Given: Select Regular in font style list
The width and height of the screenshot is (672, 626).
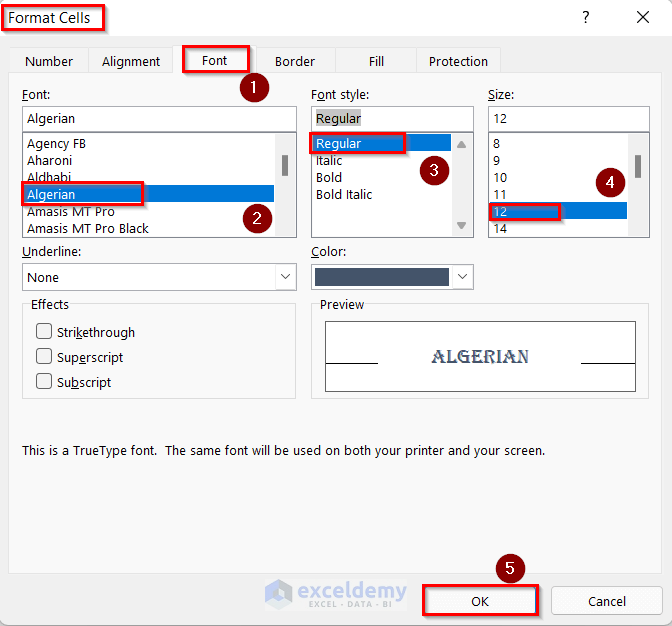Looking at the screenshot, I should coord(381,144).
